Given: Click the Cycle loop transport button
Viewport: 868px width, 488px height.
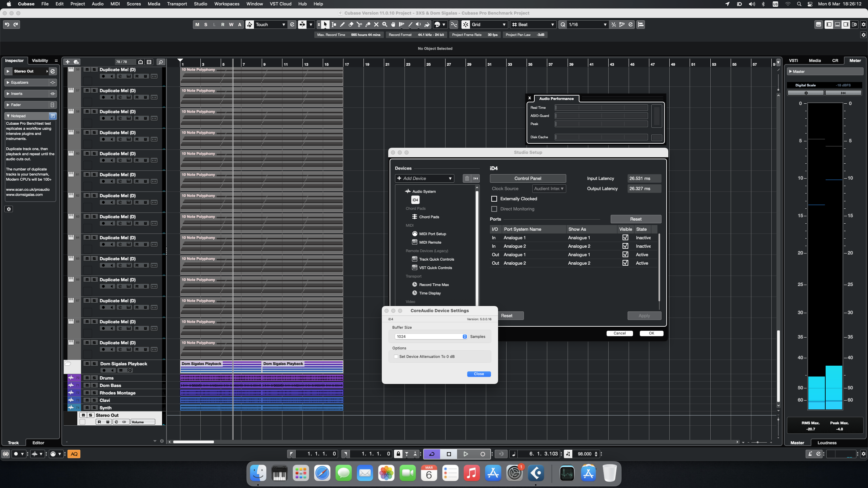Looking at the screenshot, I should pos(432,454).
